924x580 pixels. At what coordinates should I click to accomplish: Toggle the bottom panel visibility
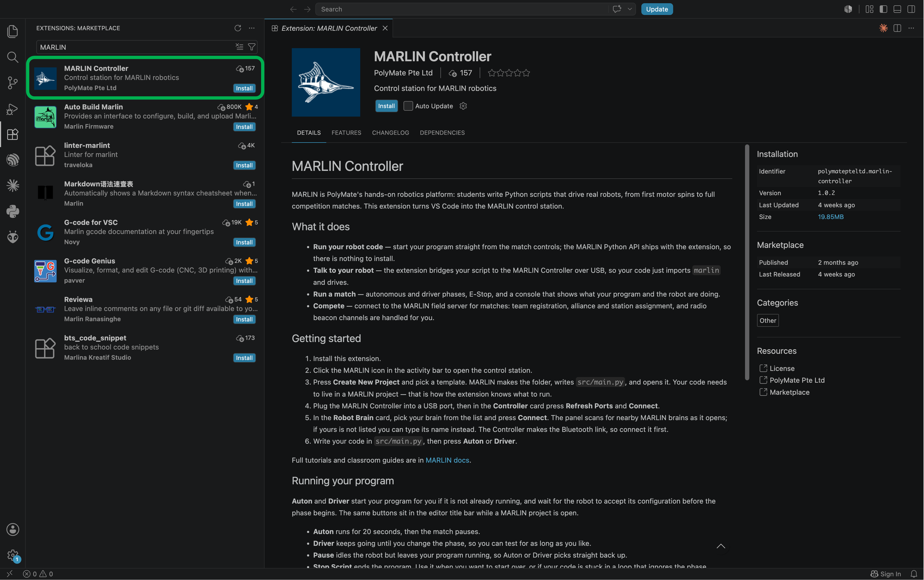(x=897, y=9)
